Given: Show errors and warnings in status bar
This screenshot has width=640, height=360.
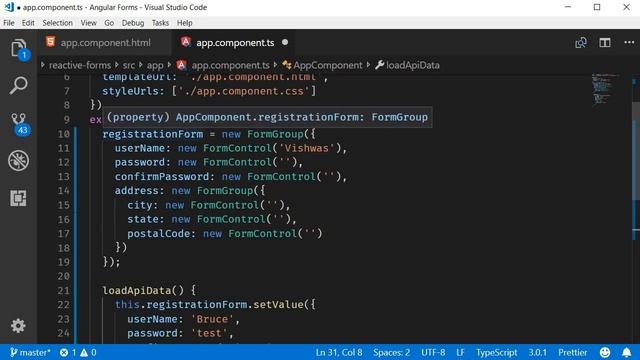Looking at the screenshot, I should coord(78,352).
